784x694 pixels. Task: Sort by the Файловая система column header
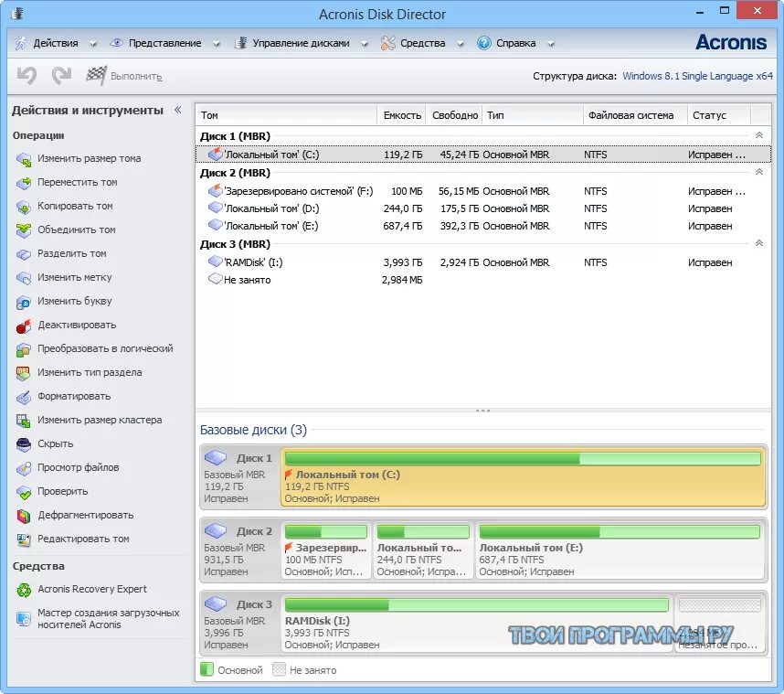tap(635, 115)
